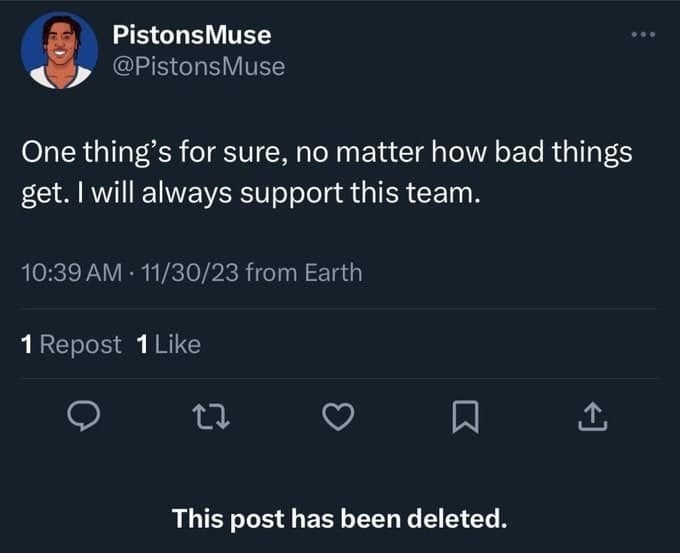The height and width of the screenshot is (553, 680).
Task: Select the @PistonsMuse handle
Action: click(198, 66)
